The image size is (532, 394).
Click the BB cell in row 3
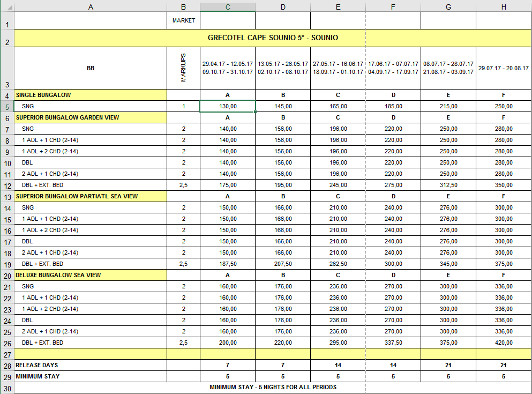click(91, 68)
